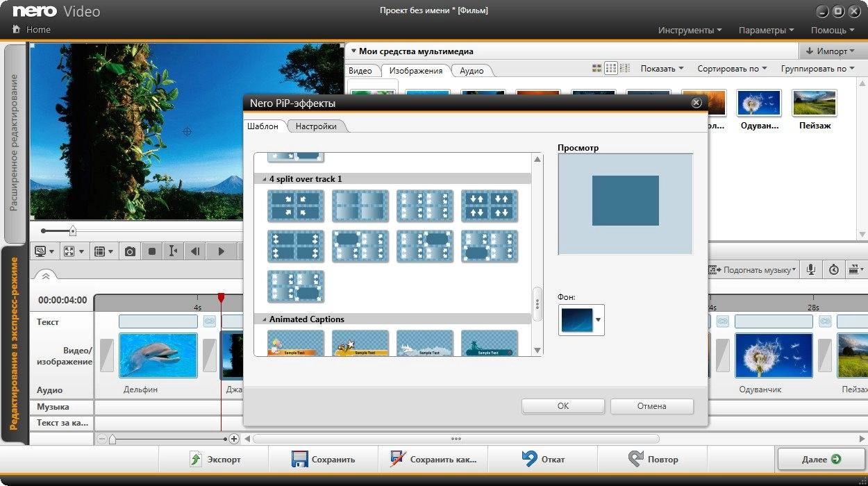Open the Параметры menu
The height and width of the screenshot is (486, 868).
click(x=767, y=30)
